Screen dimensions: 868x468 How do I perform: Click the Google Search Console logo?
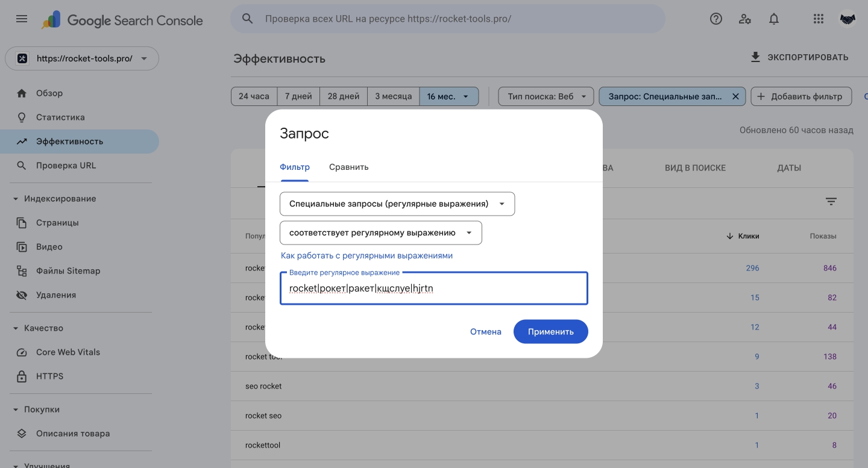click(x=122, y=20)
